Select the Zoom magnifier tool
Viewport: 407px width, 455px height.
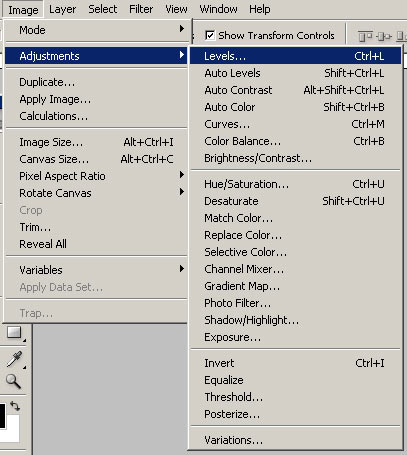(13, 381)
